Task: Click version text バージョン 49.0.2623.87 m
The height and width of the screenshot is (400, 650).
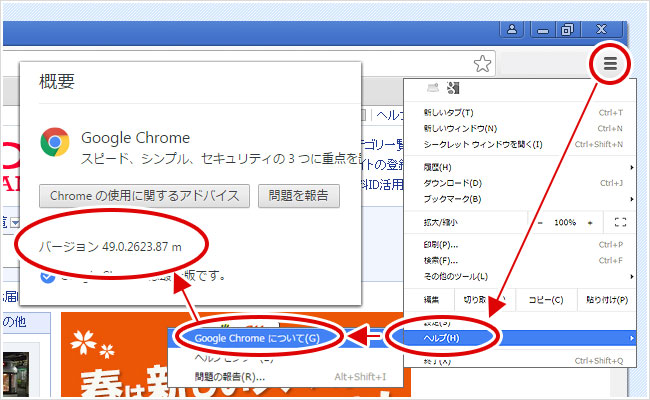Action: 110,247
